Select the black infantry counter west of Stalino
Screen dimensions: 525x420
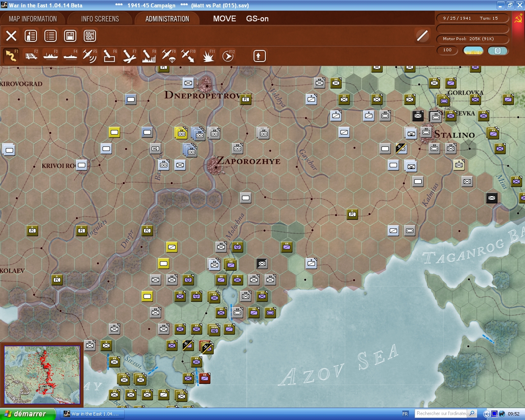418,116
